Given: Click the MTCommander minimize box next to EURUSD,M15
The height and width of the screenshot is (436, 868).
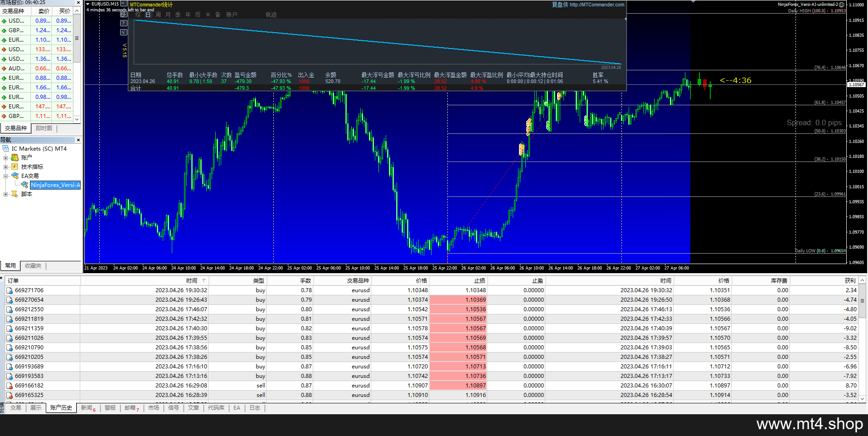Looking at the screenshot, I should tap(124, 4).
